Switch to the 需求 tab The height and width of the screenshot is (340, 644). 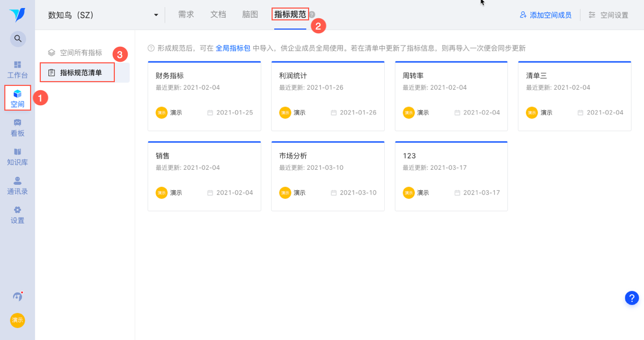click(186, 15)
